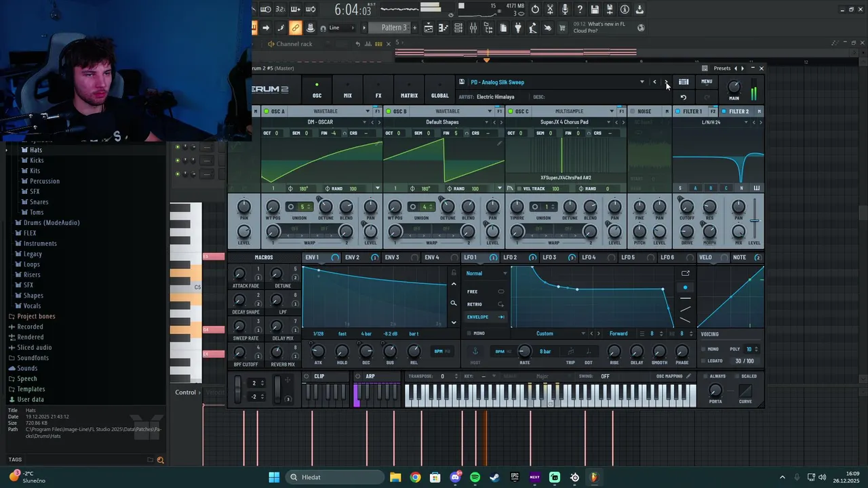The image size is (868, 488).
Task: Open the FL Studio help question mark
Action: tap(580, 9)
